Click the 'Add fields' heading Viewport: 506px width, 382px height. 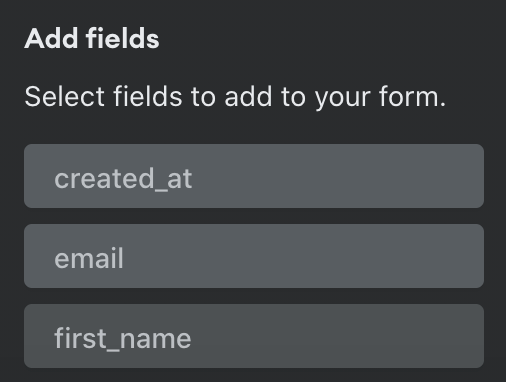92,38
